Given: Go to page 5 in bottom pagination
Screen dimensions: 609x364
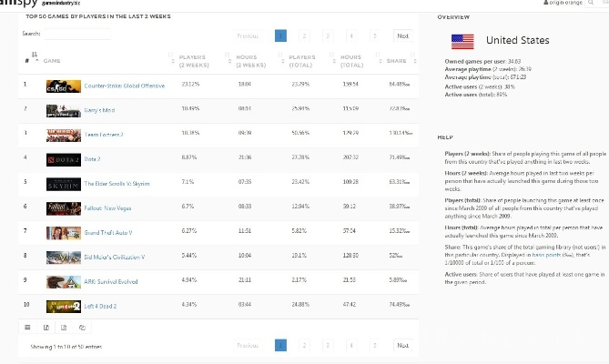Looking at the screenshot, I should pos(375,345).
